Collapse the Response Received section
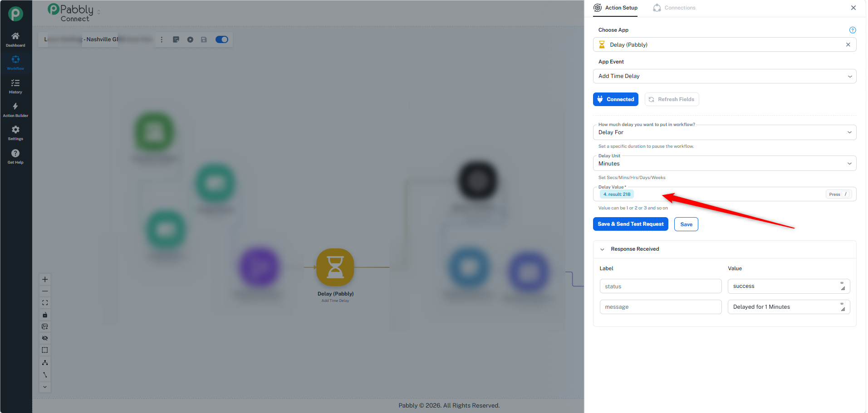The height and width of the screenshot is (413, 868). (602, 249)
